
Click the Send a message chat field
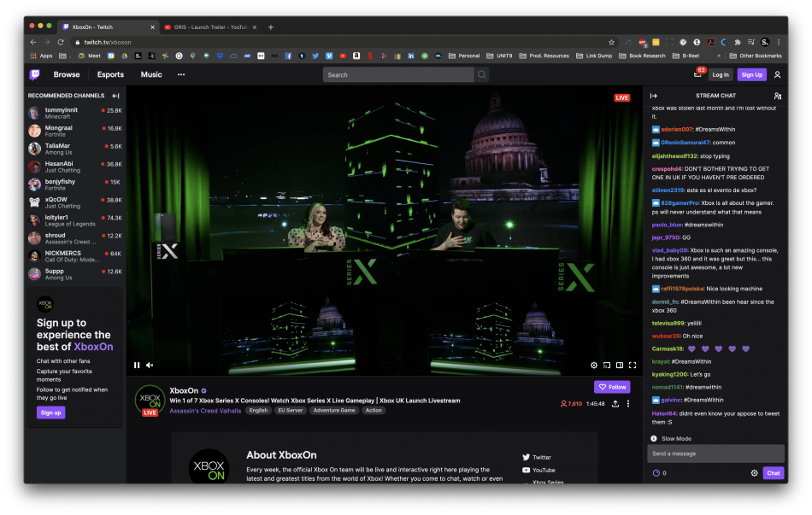pyautogui.click(x=715, y=454)
